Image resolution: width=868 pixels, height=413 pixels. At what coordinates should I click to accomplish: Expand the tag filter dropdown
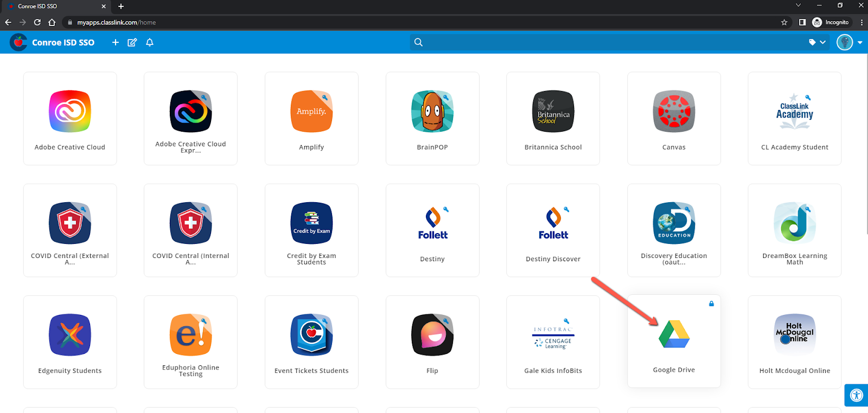point(817,42)
